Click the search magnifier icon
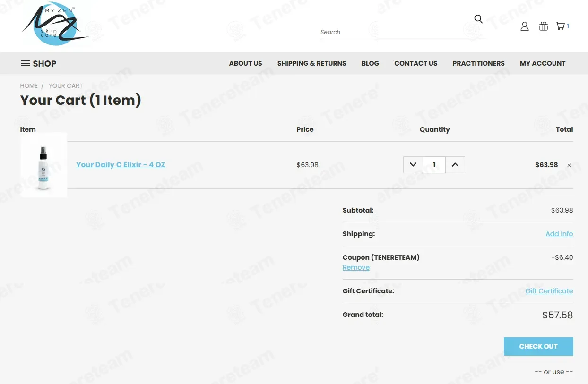 pos(478,19)
